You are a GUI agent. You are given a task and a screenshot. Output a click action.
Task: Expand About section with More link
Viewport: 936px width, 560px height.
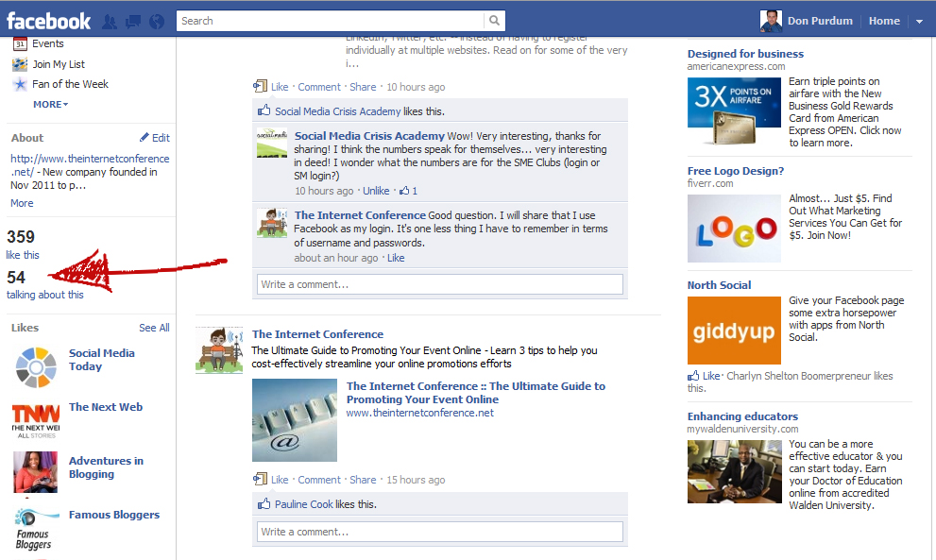click(22, 204)
